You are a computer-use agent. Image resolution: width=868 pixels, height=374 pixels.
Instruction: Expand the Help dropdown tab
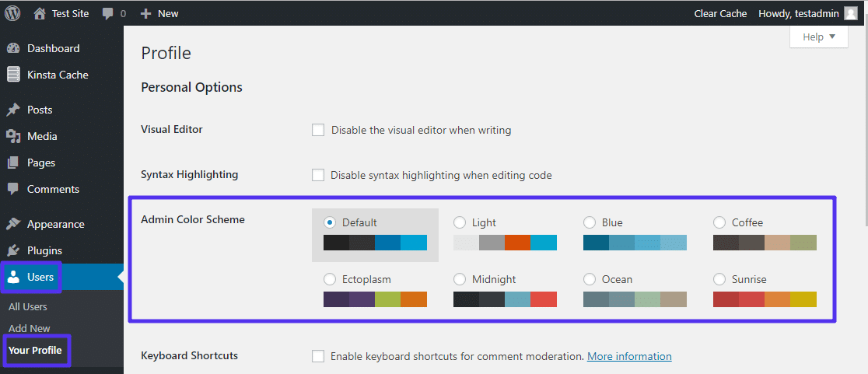point(819,37)
